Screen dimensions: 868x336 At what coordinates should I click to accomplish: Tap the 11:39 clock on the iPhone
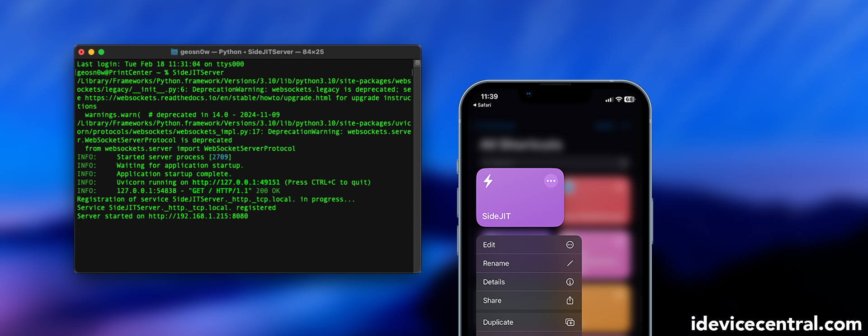click(489, 97)
